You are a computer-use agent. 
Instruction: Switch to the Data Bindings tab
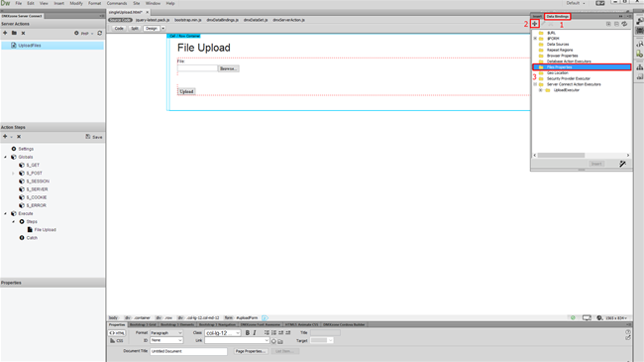(x=558, y=17)
